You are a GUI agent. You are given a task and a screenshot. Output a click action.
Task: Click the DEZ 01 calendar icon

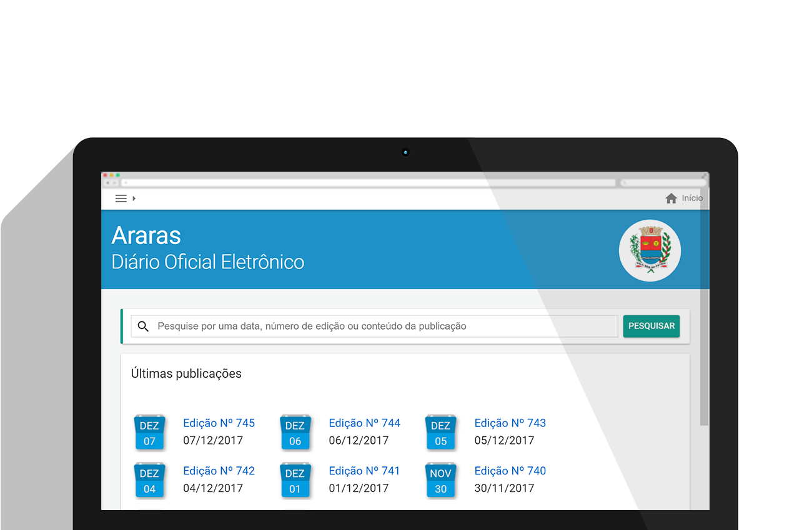(x=295, y=481)
